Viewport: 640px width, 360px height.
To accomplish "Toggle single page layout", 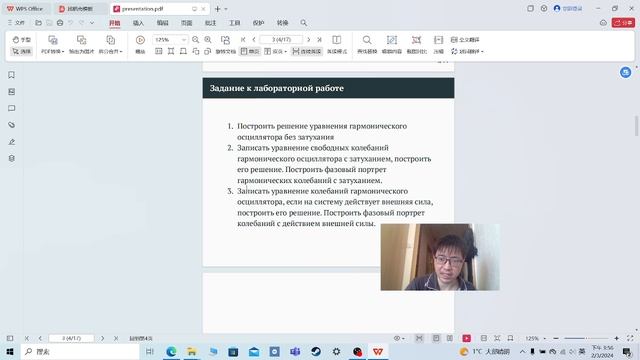I will tap(250, 51).
